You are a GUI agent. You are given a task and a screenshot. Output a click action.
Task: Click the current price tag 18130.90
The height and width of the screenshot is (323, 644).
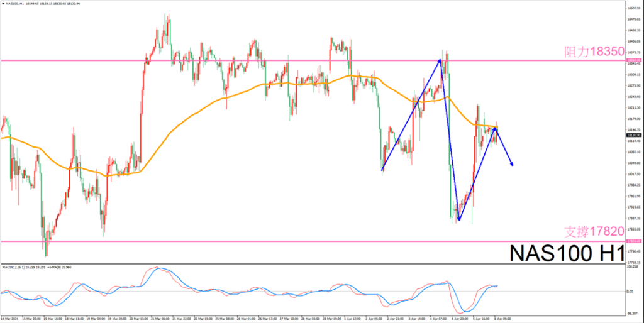point(633,135)
